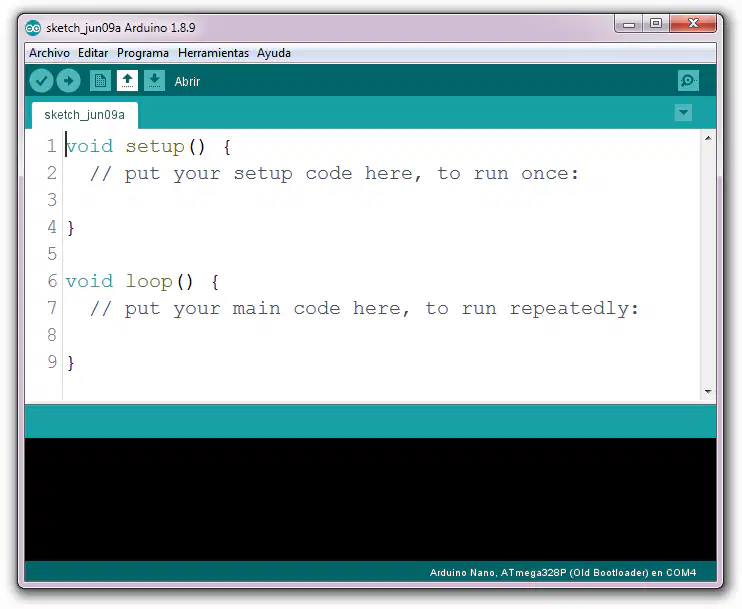Image resolution: width=742 pixels, height=609 pixels.
Task: Open the Herramientas menu
Action: pyautogui.click(x=213, y=53)
